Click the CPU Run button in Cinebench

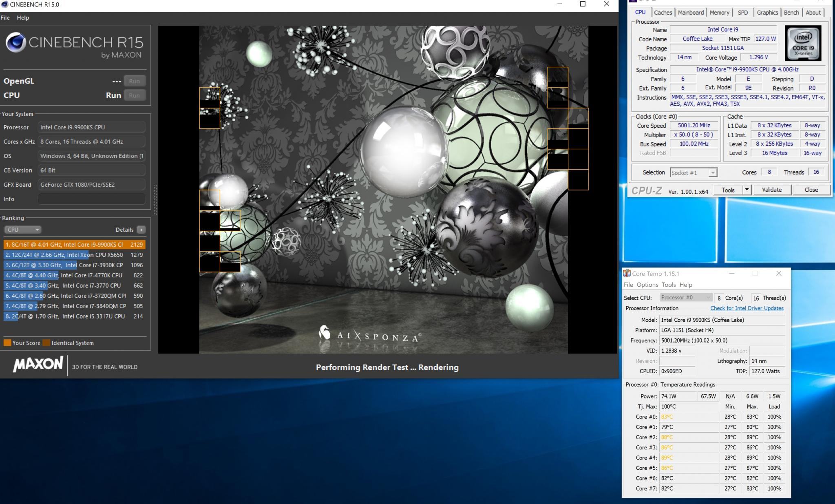coord(134,95)
